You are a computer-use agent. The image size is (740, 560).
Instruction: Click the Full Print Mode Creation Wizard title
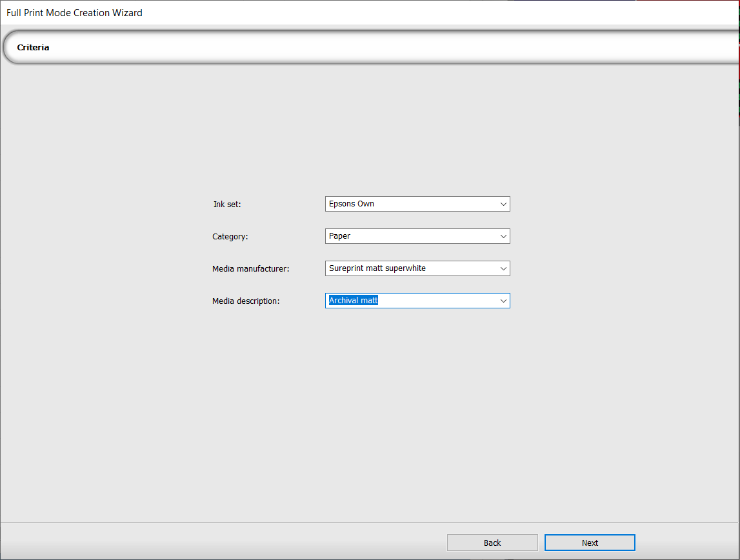(74, 13)
